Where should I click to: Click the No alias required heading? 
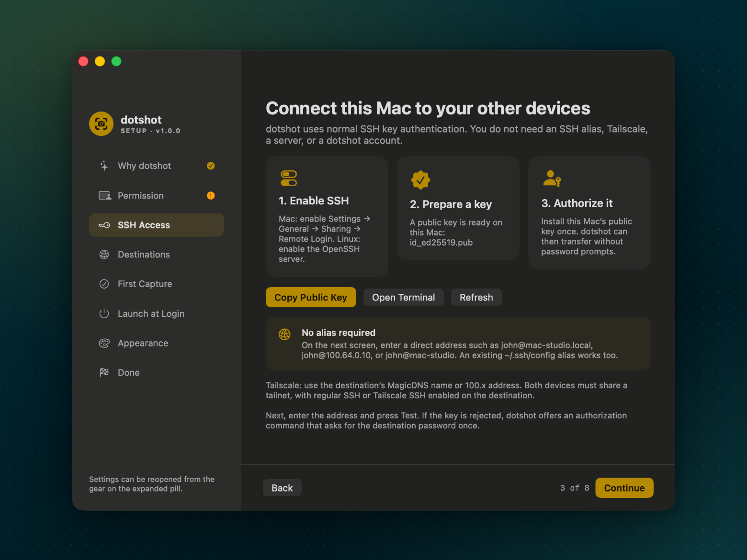point(339,333)
